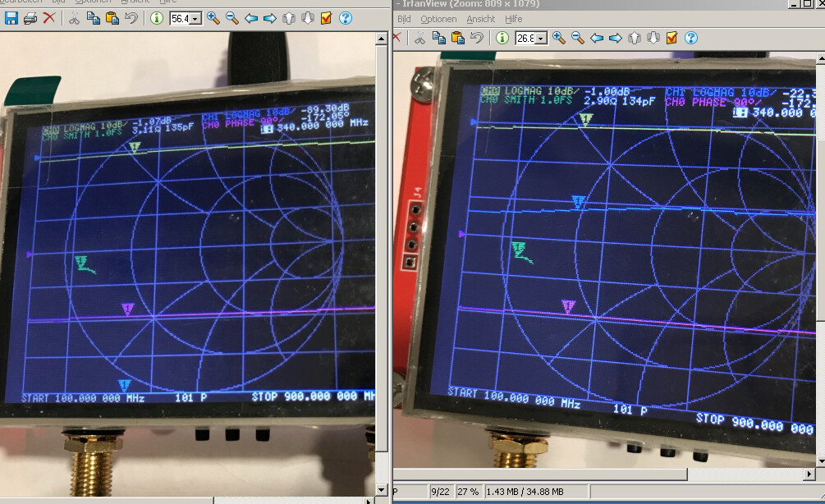Click the up arrow icon in left toolbar
The image size is (825, 504).
(x=289, y=18)
